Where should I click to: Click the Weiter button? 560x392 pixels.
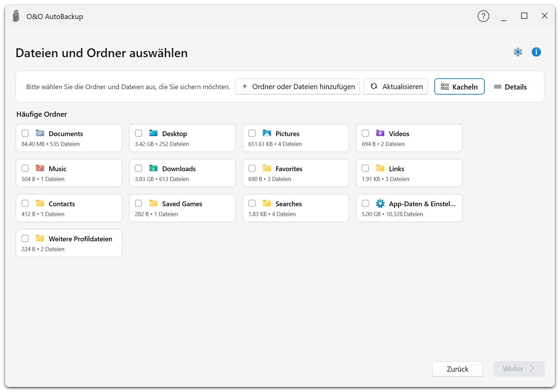pos(519,369)
